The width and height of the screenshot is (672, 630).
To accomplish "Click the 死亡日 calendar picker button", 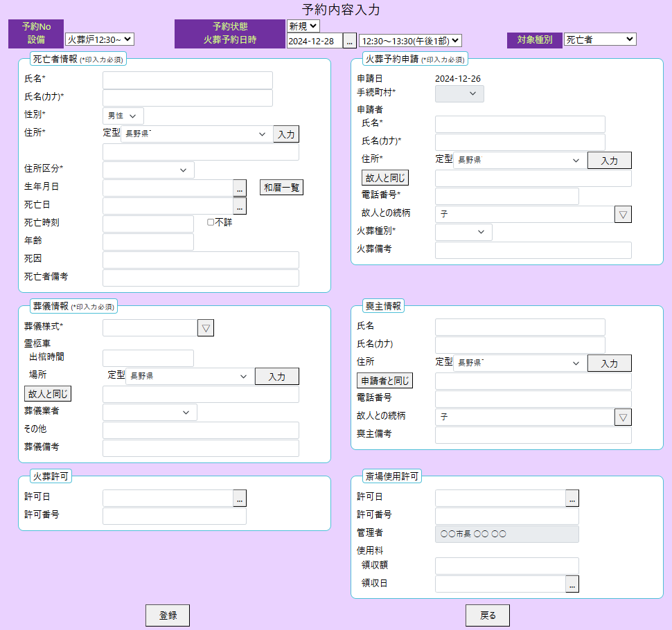I will [240, 206].
